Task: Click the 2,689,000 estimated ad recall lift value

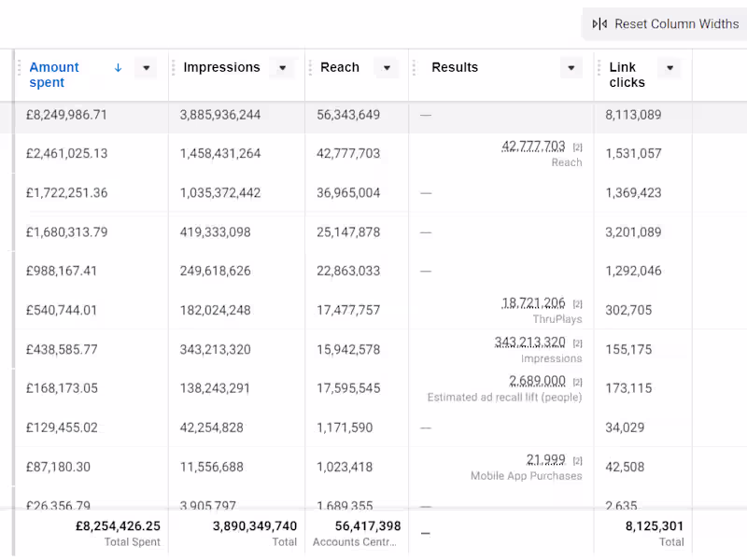Action: coord(537,381)
